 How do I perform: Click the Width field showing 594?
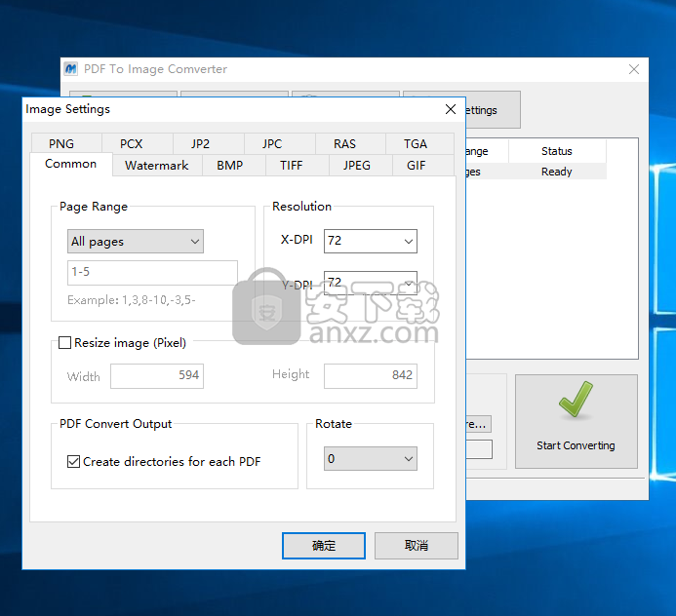pos(157,376)
